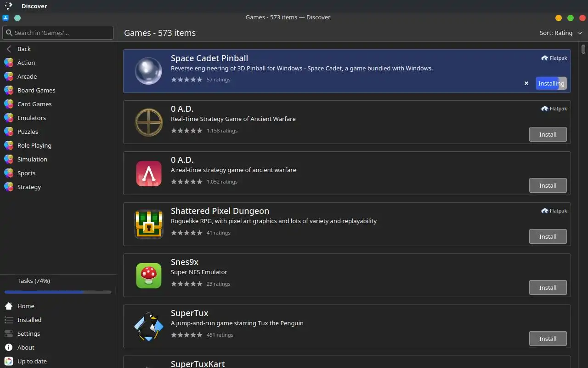Open the Simulation category icon
This screenshot has height=368, width=588.
9,159
